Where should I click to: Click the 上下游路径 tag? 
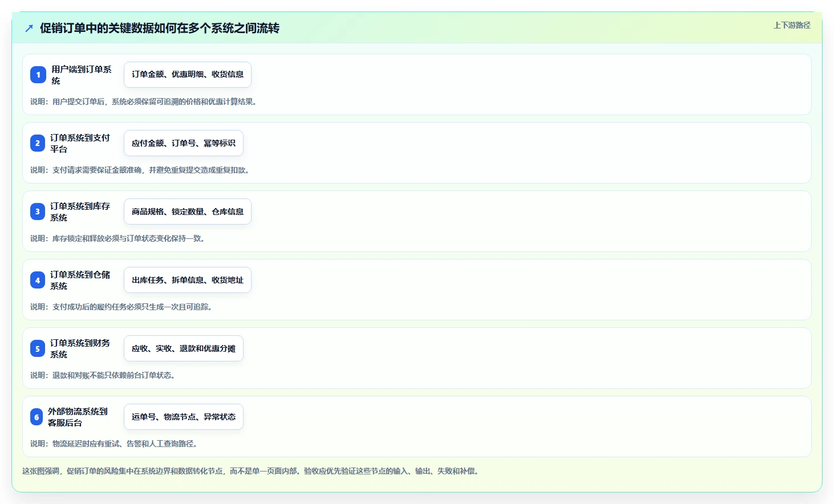(792, 25)
